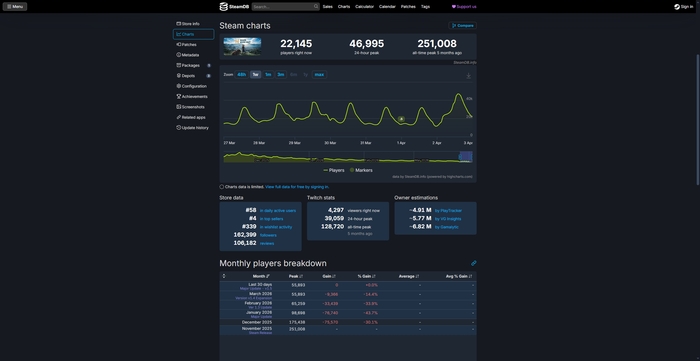Set chart zoom to 3m
This screenshot has width=700, height=361.
[280, 75]
